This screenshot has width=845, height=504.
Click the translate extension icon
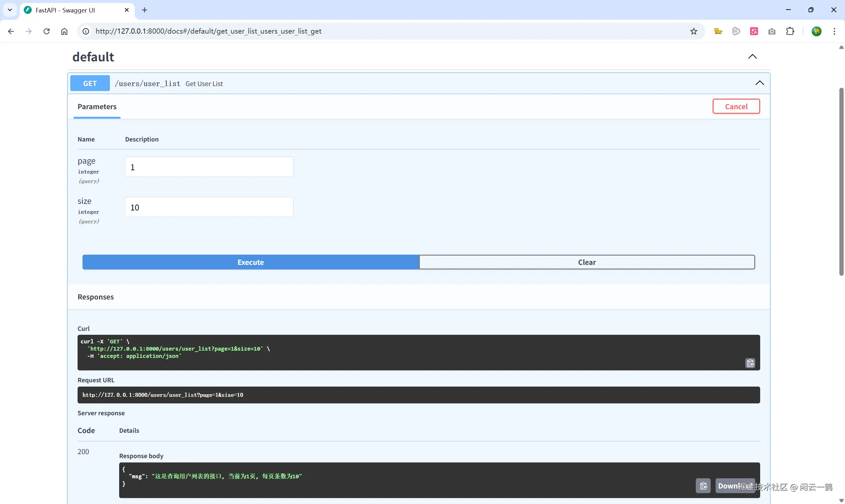point(754,31)
